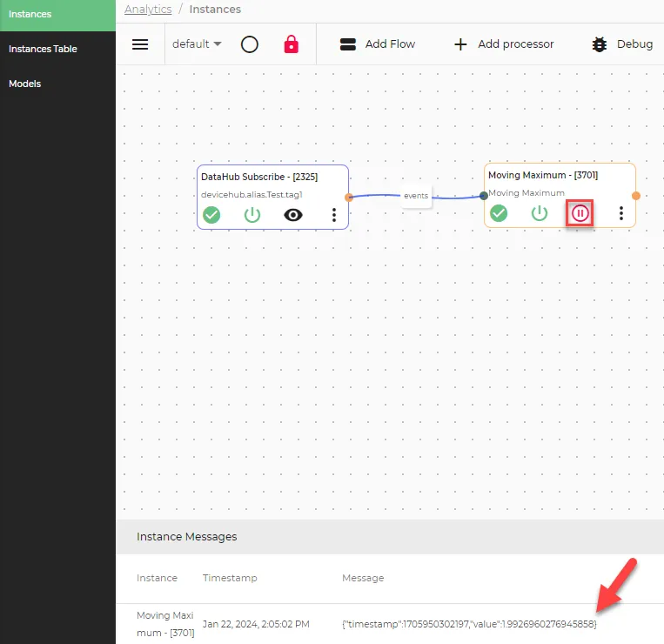Toggle power on Moving Maximum node

tap(539, 213)
